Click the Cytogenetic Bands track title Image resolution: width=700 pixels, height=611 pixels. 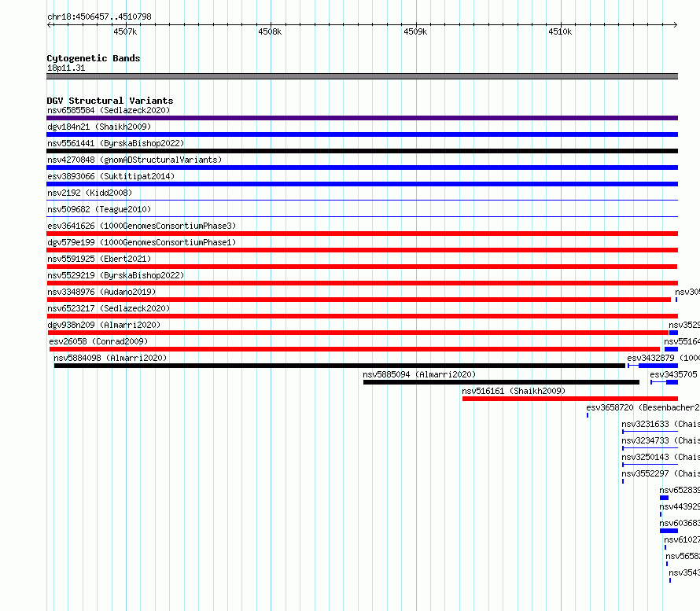(x=94, y=58)
